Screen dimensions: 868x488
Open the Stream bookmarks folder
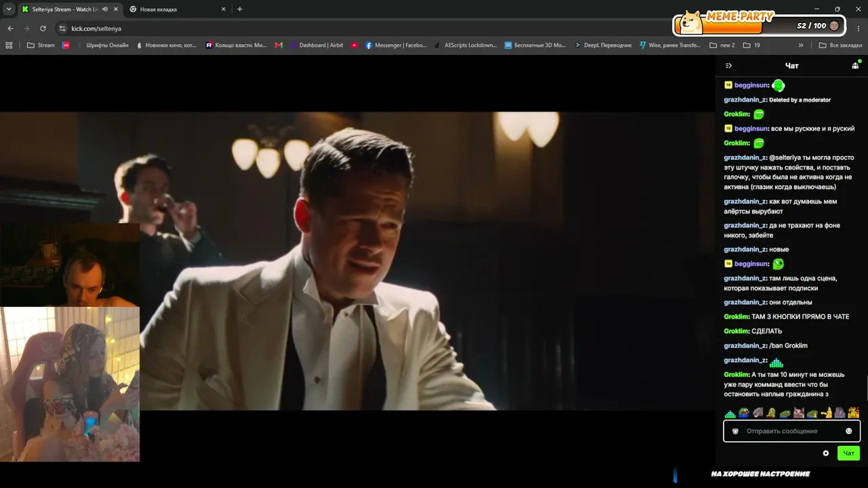click(41, 45)
